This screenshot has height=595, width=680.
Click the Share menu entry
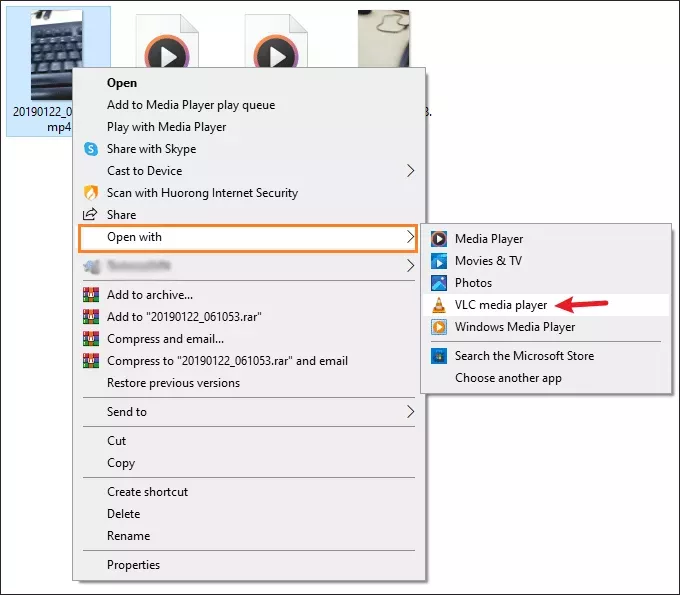click(248, 215)
